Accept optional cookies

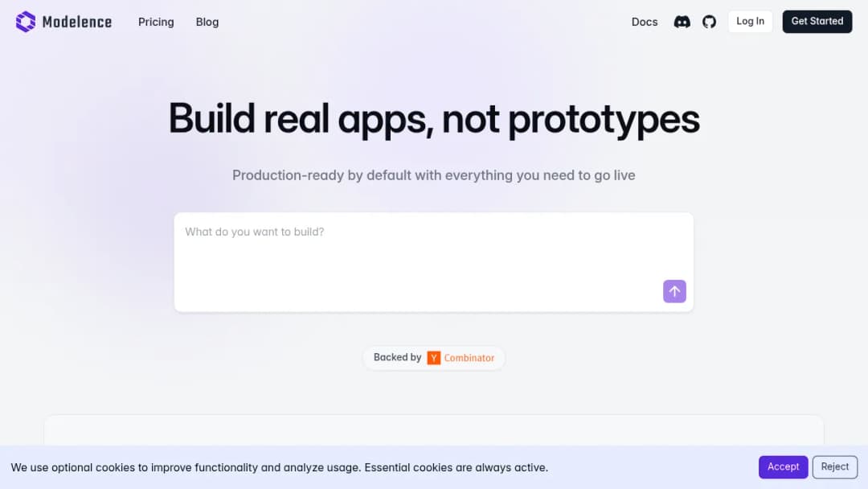coord(783,466)
